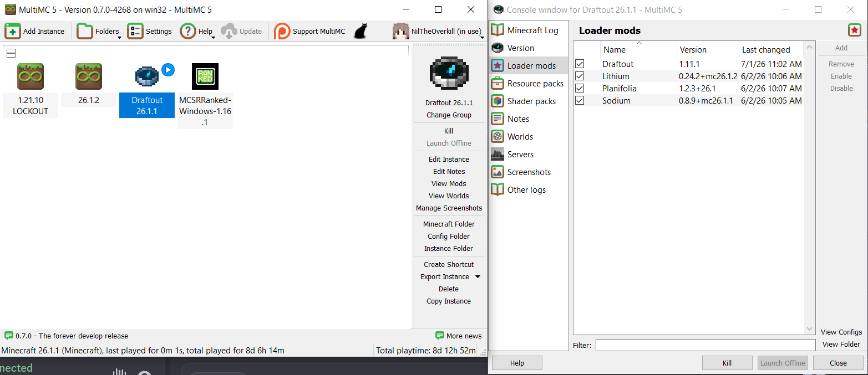Click the news status icon beside 0.7.0 release text
Image resolution: width=868 pixels, height=375 pixels.
(x=9, y=336)
